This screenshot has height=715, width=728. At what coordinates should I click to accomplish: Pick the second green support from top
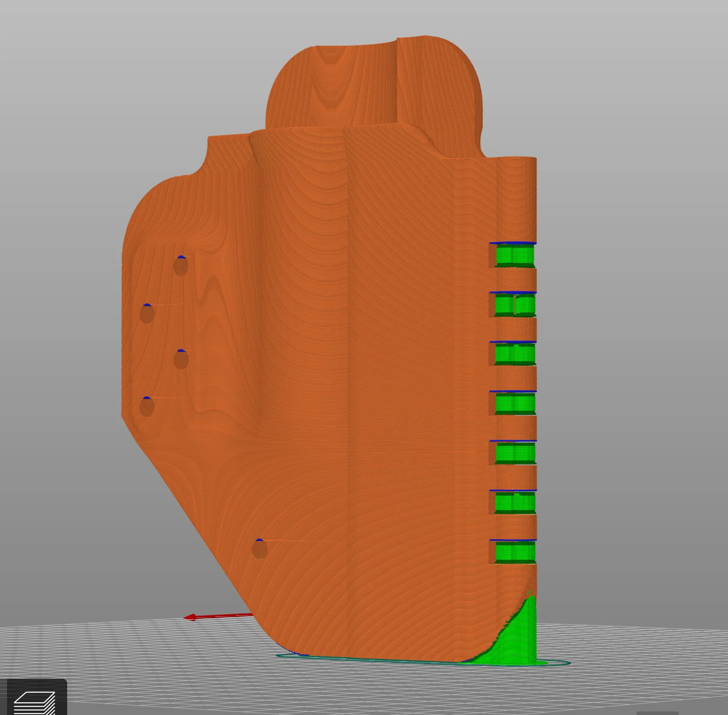tap(515, 305)
